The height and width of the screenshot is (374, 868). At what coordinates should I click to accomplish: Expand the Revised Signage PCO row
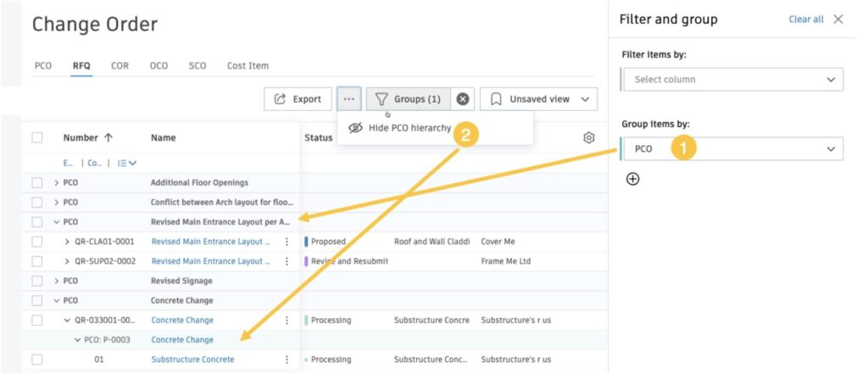[57, 281]
